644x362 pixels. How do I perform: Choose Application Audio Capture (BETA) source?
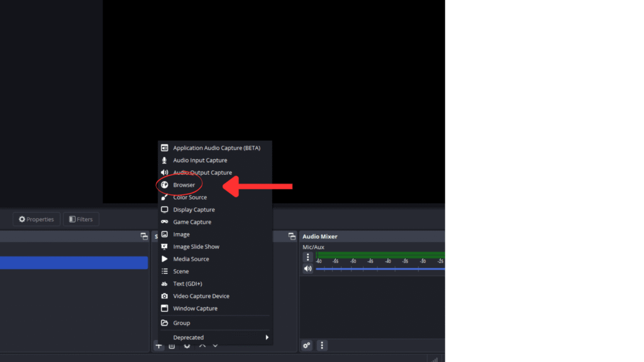[x=216, y=148]
